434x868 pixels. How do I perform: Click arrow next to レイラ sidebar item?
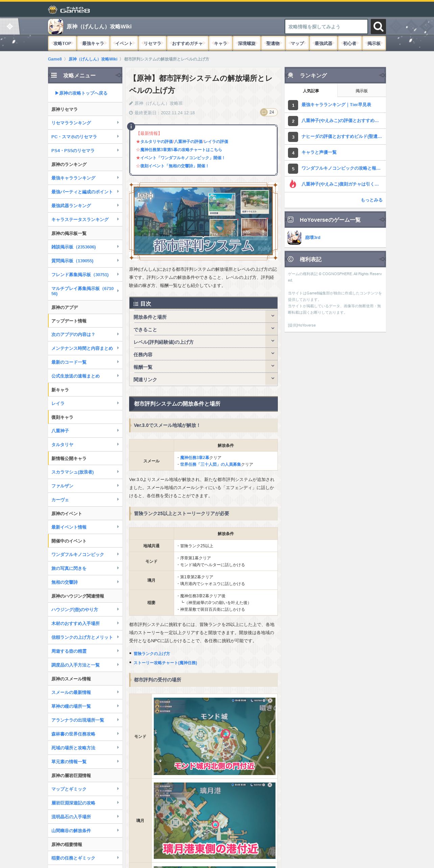click(118, 403)
